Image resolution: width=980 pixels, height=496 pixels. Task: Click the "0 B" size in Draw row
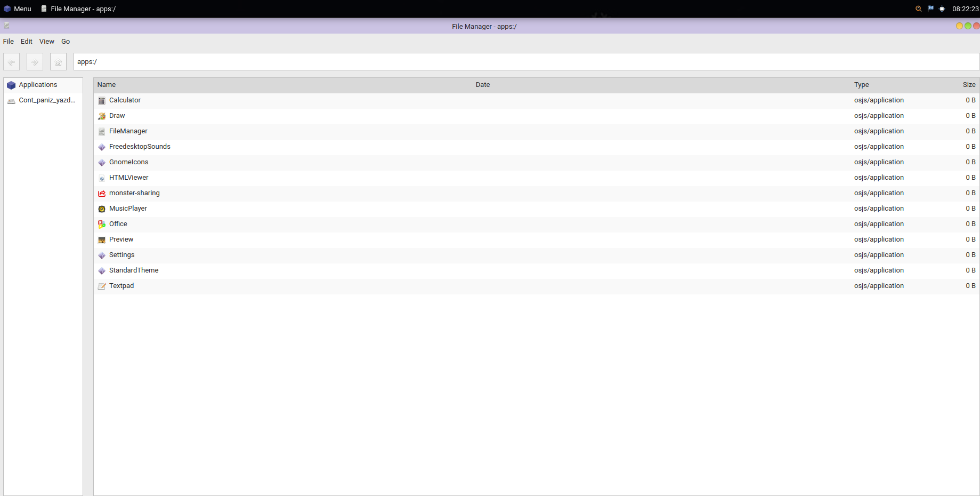point(971,116)
